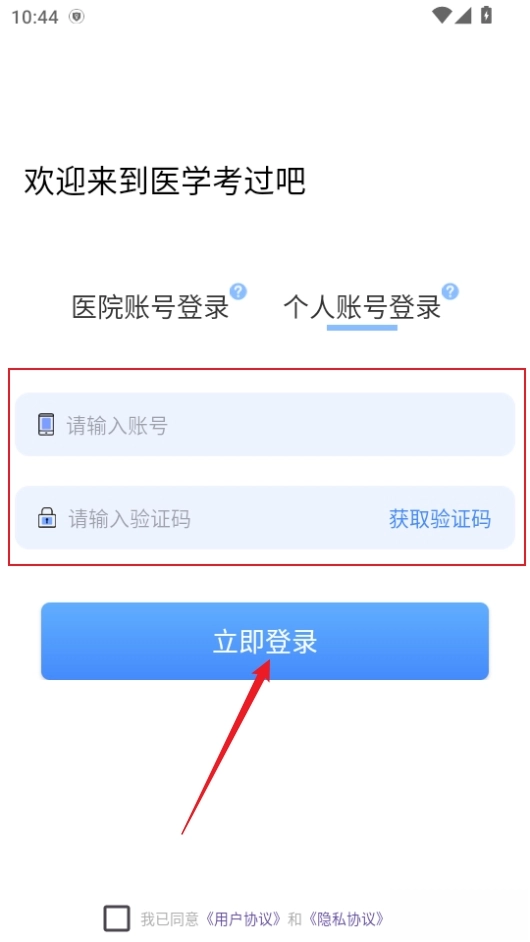The image size is (530, 942).
Task: Request code via 获取验证码
Action: 440,518
